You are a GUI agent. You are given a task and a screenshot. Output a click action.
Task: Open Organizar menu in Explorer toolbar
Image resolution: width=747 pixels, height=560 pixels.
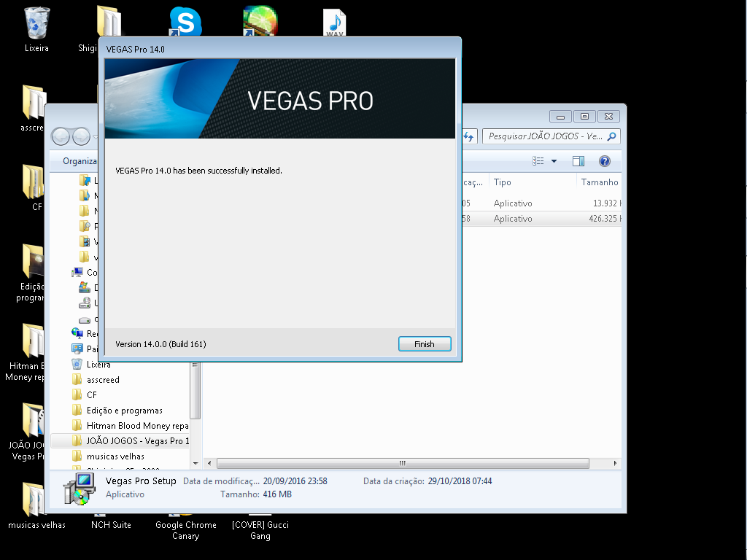pyautogui.click(x=80, y=161)
